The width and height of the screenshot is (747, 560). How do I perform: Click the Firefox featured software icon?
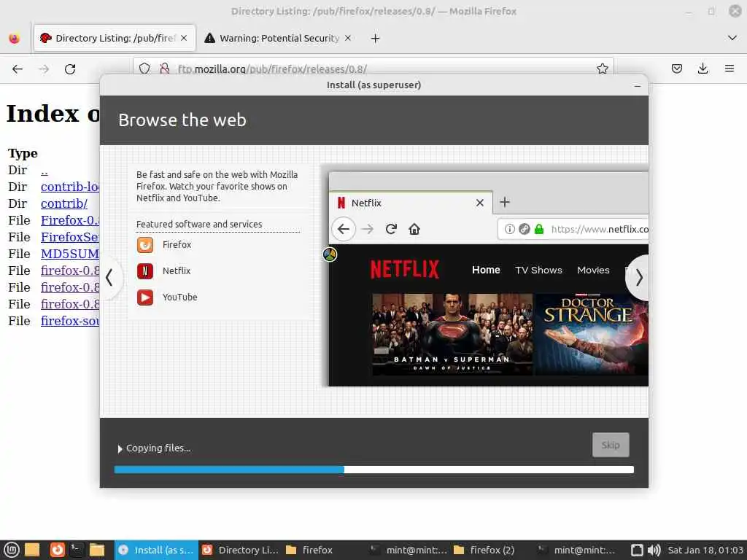[145, 245]
